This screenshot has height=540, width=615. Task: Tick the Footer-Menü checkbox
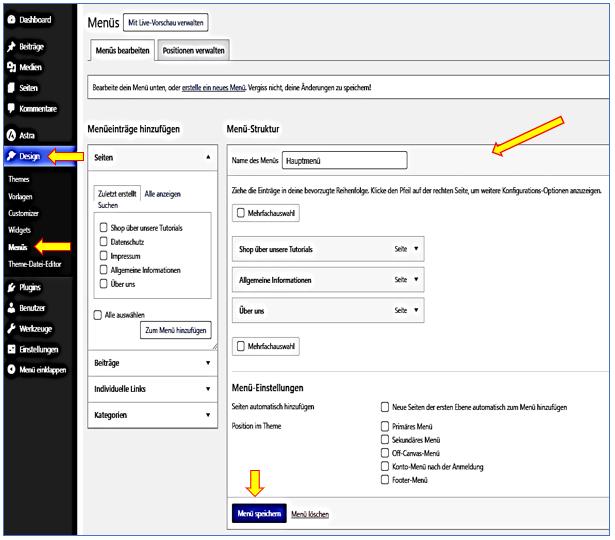[x=386, y=480]
